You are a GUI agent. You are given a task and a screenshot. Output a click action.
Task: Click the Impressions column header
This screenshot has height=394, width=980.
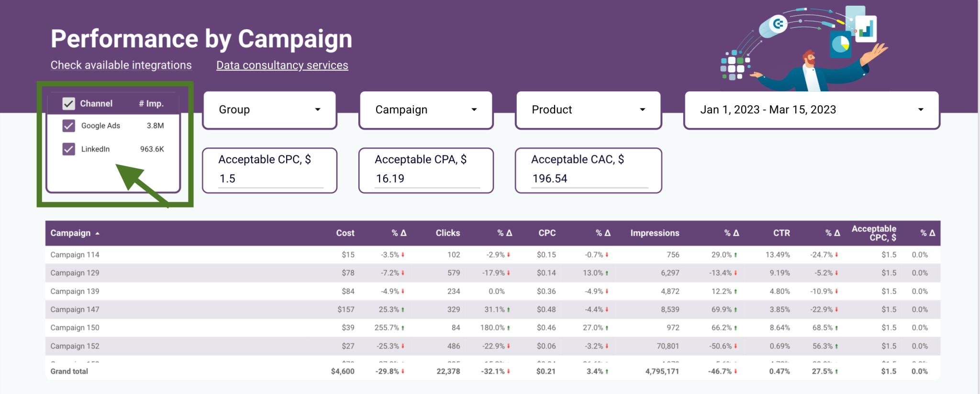coord(654,233)
